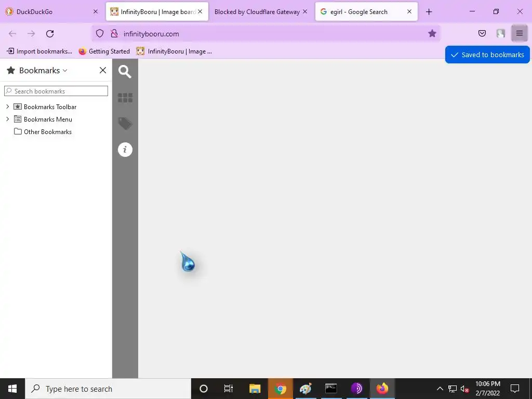The width and height of the screenshot is (532, 399).
Task: Click the Type here to search box
Action: click(x=108, y=389)
